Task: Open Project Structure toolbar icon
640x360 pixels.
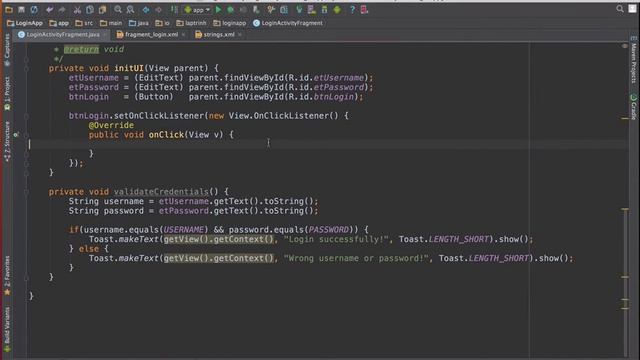Action: pyautogui.click(x=284, y=9)
